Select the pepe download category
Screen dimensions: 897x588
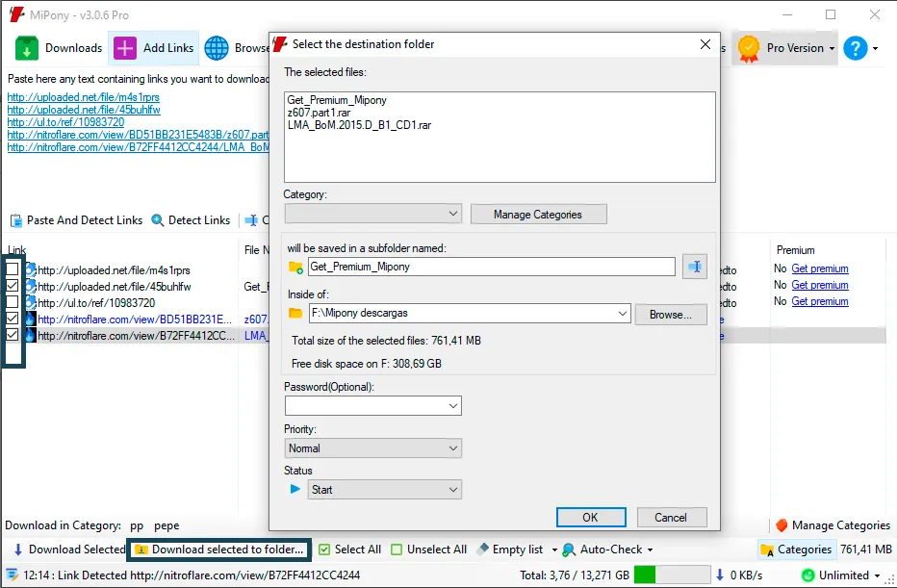click(x=167, y=525)
